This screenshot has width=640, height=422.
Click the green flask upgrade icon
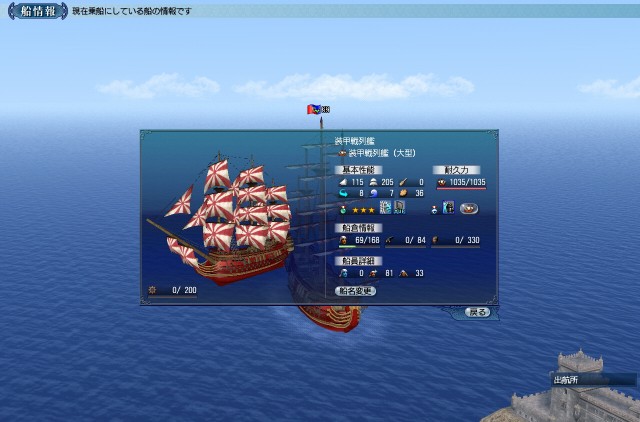pos(344,210)
